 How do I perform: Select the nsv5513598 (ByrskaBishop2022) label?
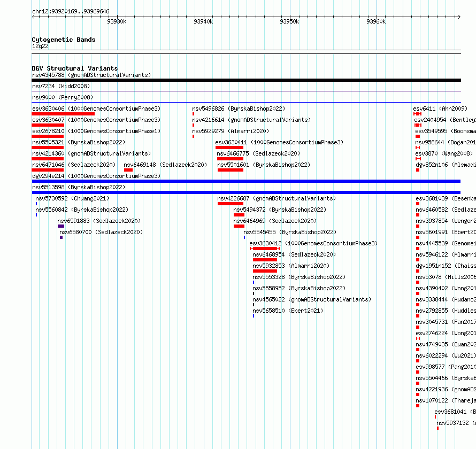coord(79,187)
